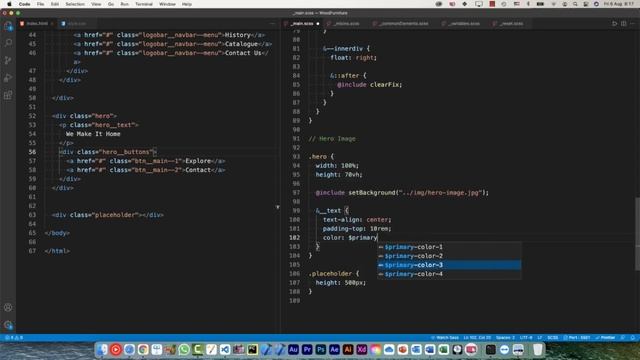Click the Run file icon in editor toolbar
The width and height of the screenshot is (640, 360).
pos(614,24)
